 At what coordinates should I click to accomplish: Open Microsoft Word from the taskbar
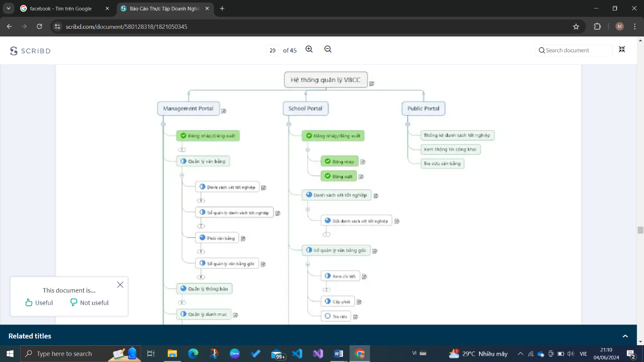(339, 354)
